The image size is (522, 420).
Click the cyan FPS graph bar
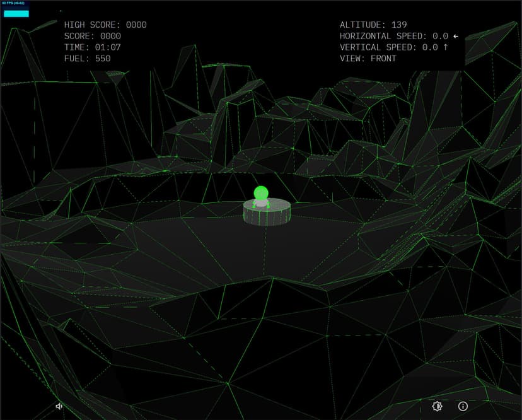(16, 13)
